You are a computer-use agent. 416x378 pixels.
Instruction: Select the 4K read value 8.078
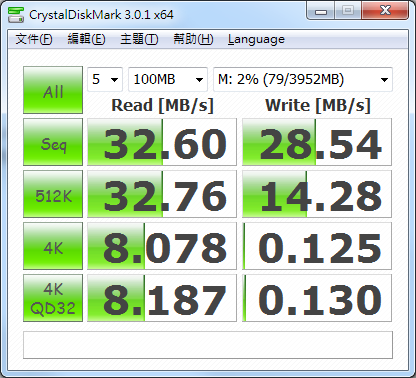click(162, 246)
